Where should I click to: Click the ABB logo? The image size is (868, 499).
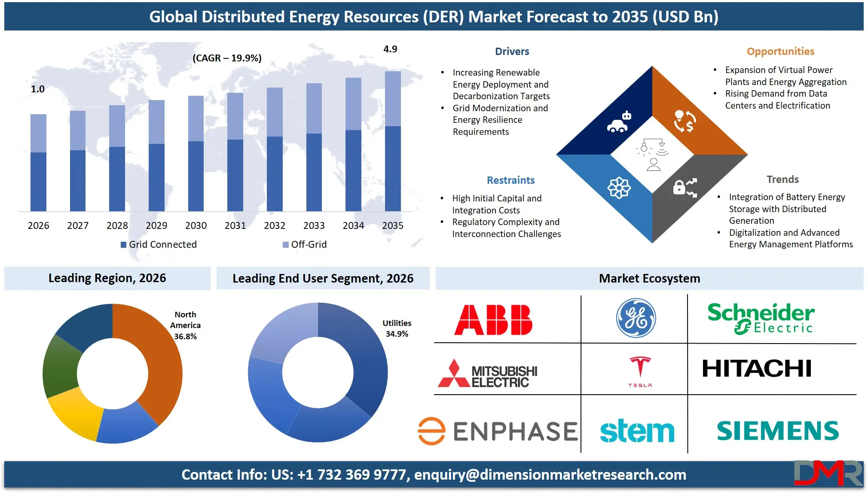(493, 320)
